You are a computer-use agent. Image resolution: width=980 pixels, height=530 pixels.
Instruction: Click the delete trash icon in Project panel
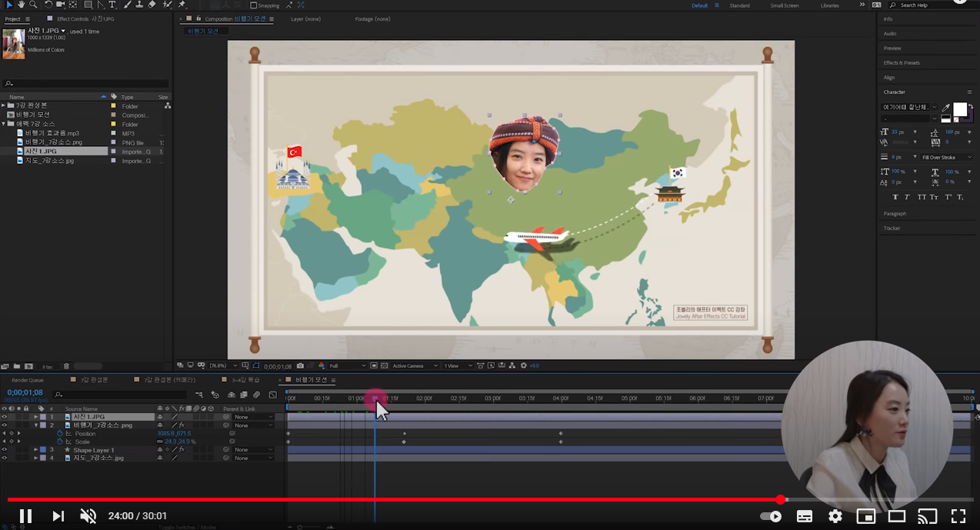click(66, 366)
